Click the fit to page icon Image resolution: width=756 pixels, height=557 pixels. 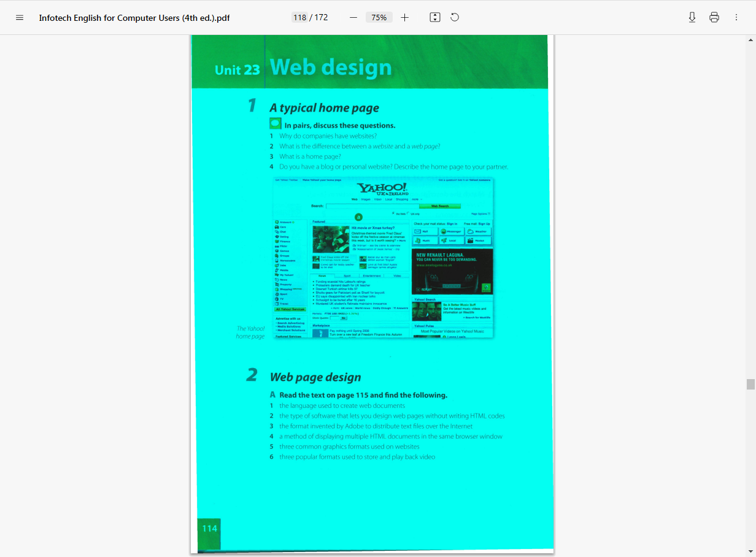pos(435,18)
